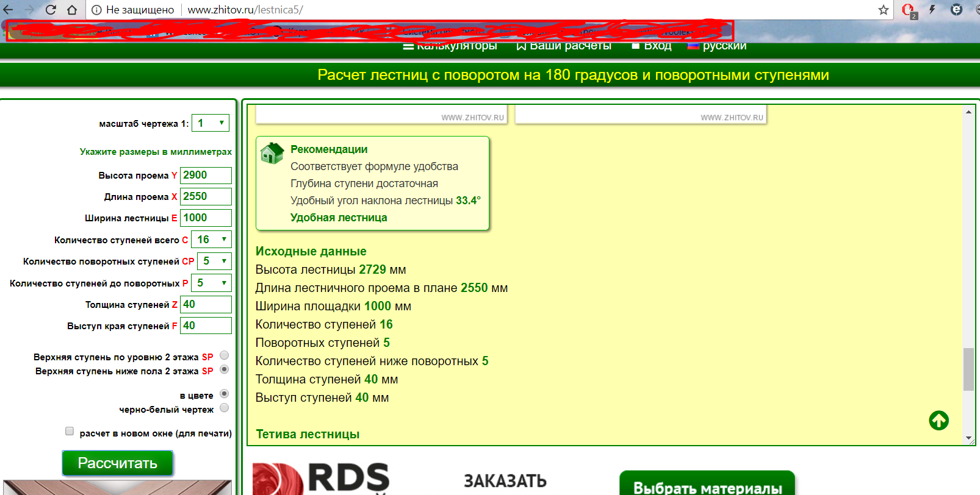Click the Рассчитать button
This screenshot has height=495, width=980.
118,463
